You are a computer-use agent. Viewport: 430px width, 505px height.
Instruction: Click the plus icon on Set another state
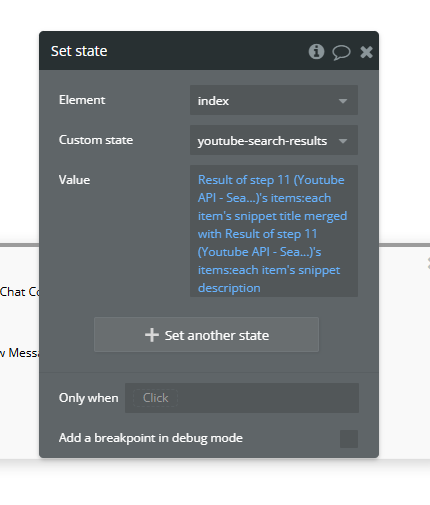tap(152, 335)
